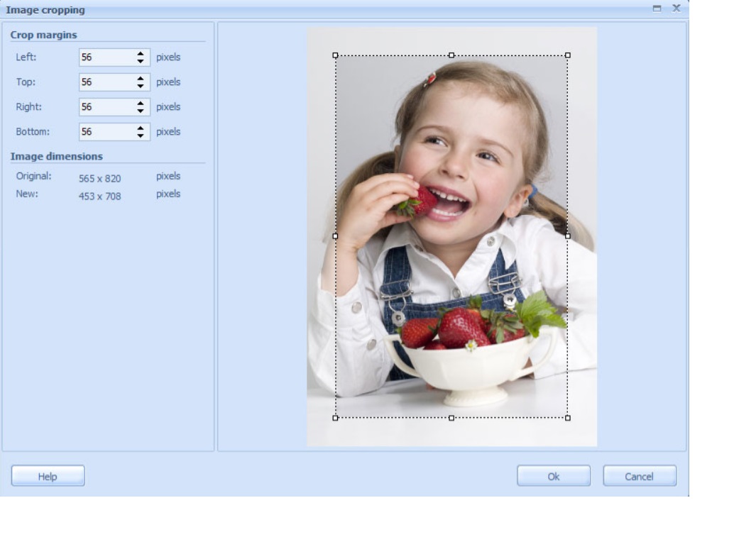Viewport: 756px width, 537px height.
Task: Click the bottom-left crop handle
Action: 335,418
